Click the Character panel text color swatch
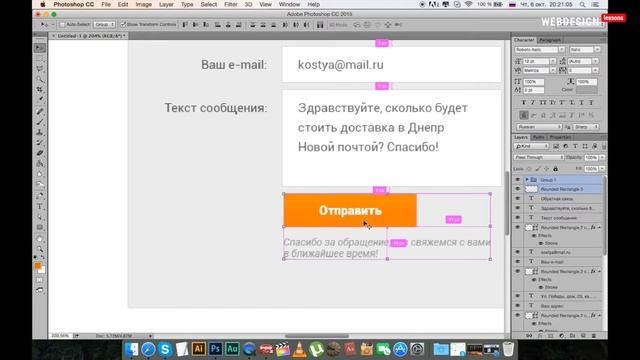The width and height of the screenshot is (640, 360). point(587,89)
